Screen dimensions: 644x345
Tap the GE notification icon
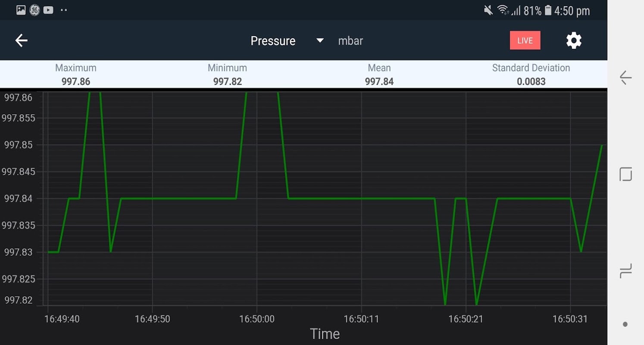34,10
